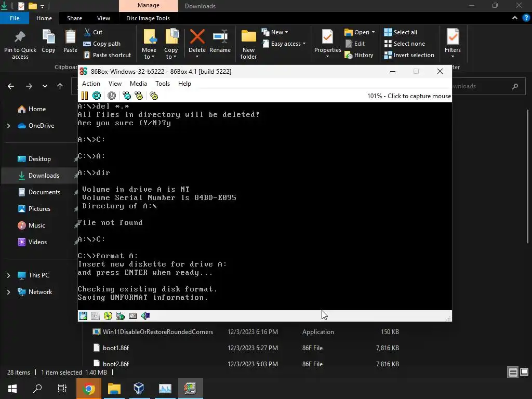
Task: Open Chrome from the taskbar
Action: [x=88, y=389]
